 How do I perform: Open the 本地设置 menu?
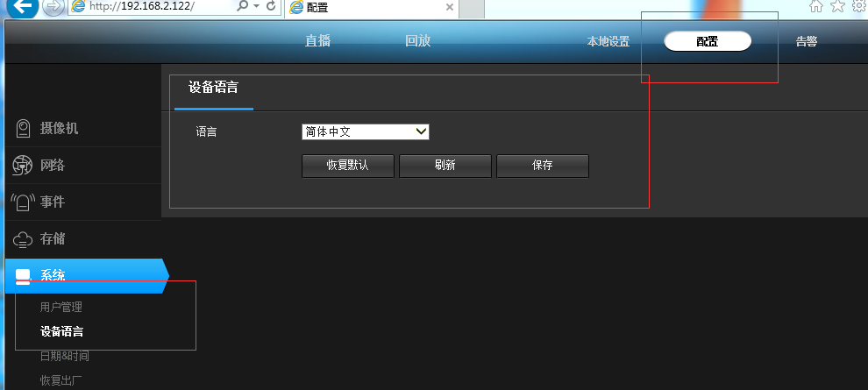608,41
